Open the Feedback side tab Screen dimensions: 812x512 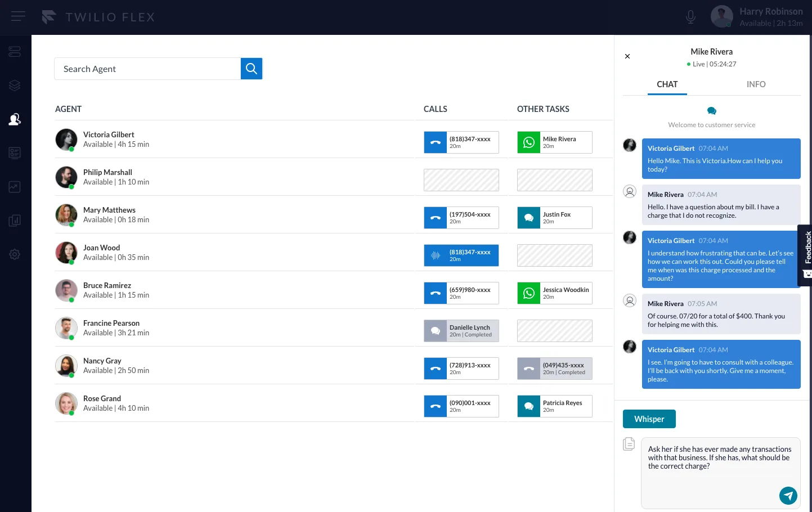tap(805, 255)
